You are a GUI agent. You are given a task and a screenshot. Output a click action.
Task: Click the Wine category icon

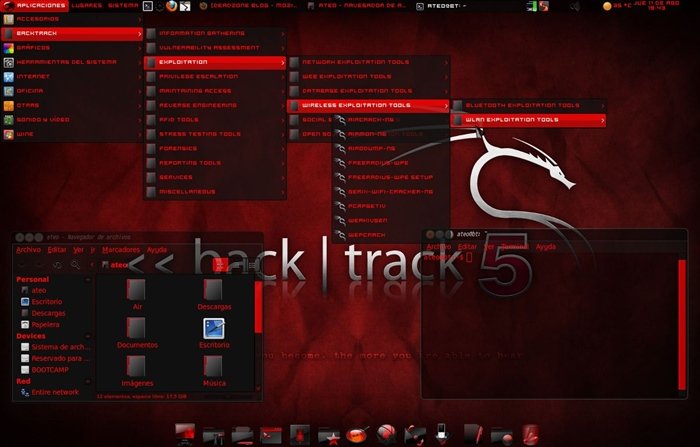click(x=8, y=134)
